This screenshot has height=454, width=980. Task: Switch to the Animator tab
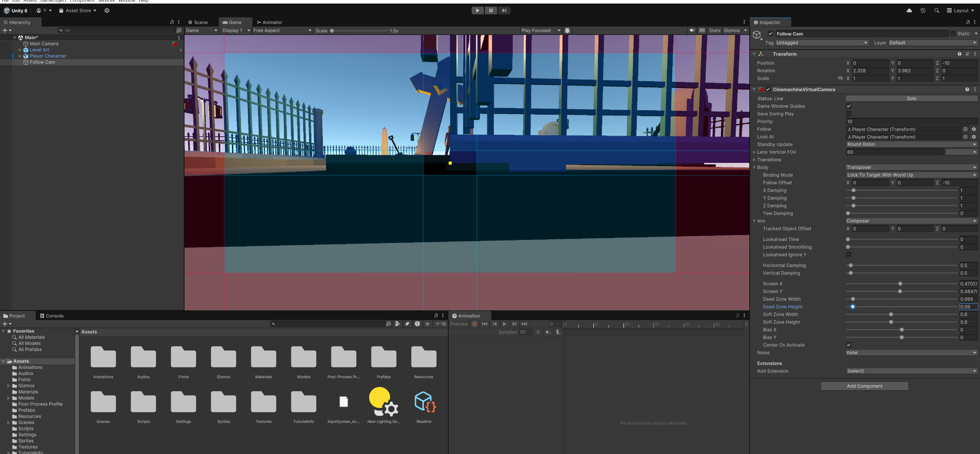[x=269, y=22]
